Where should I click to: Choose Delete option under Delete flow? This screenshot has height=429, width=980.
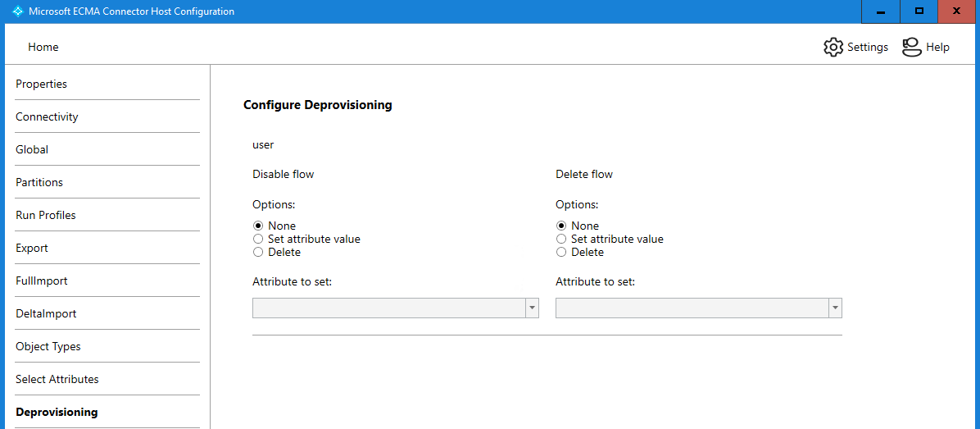click(x=561, y=252)
